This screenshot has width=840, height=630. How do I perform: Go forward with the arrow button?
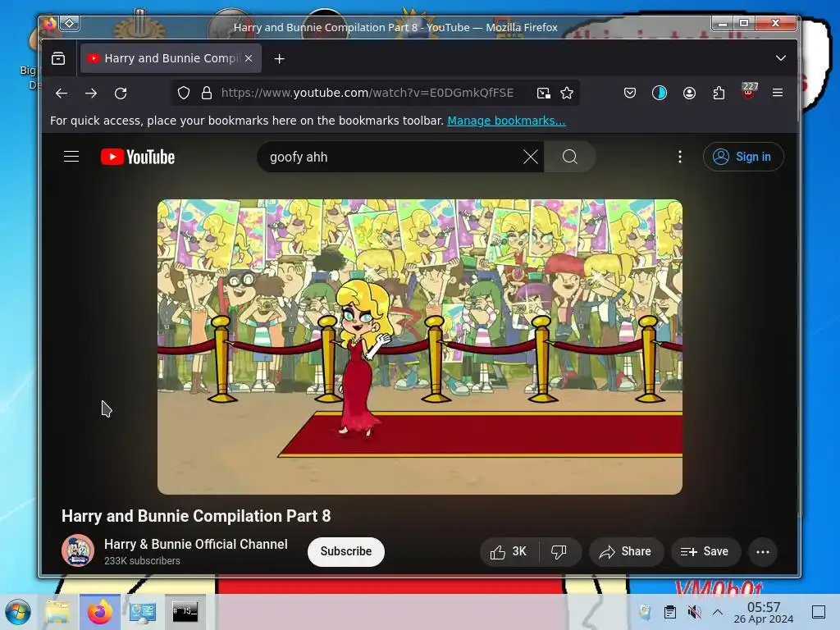pyautogui.click(x=91, y=94)
